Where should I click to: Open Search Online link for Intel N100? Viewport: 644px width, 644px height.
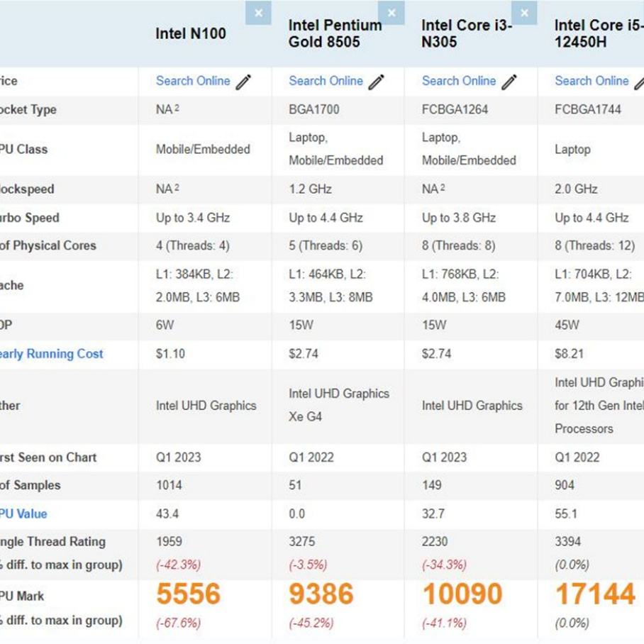(x=193, y=81)
